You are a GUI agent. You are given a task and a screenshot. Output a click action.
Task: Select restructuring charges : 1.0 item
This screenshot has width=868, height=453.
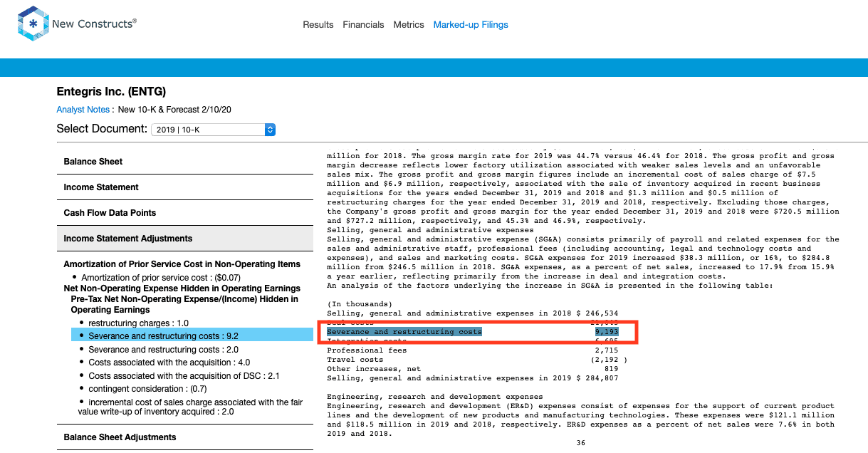[x=138, y=323]
